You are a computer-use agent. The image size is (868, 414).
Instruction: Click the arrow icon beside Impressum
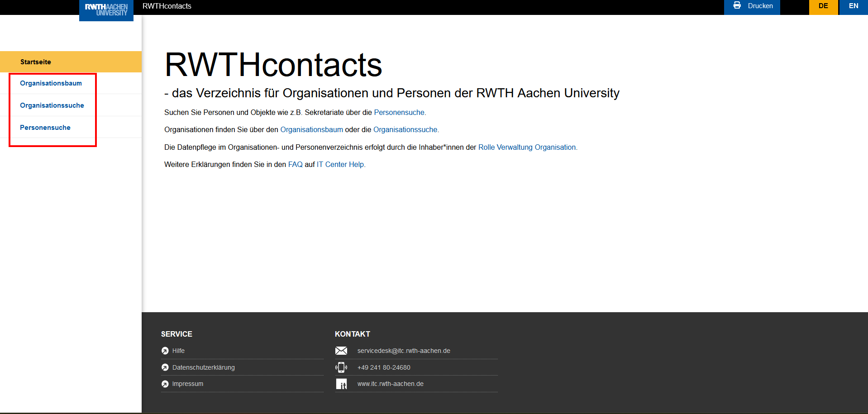[165, 384]
